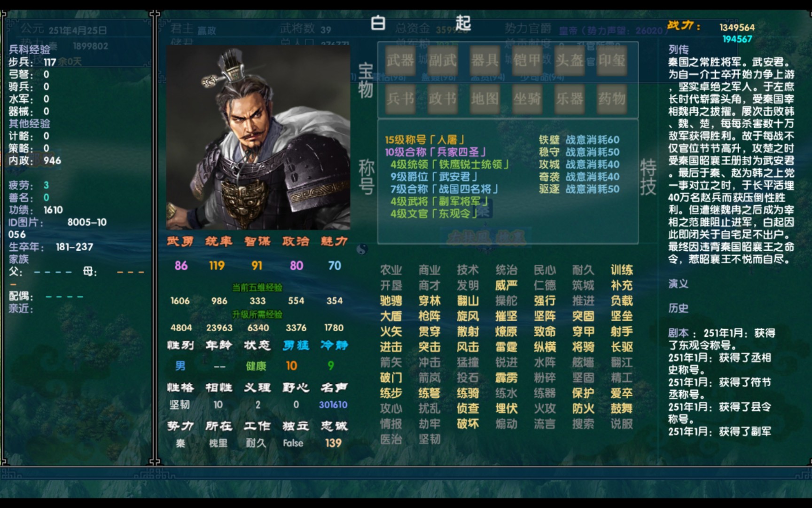Click the general's name 白起 at top
This screenshot has width=812, height=508.
(421, 23)
